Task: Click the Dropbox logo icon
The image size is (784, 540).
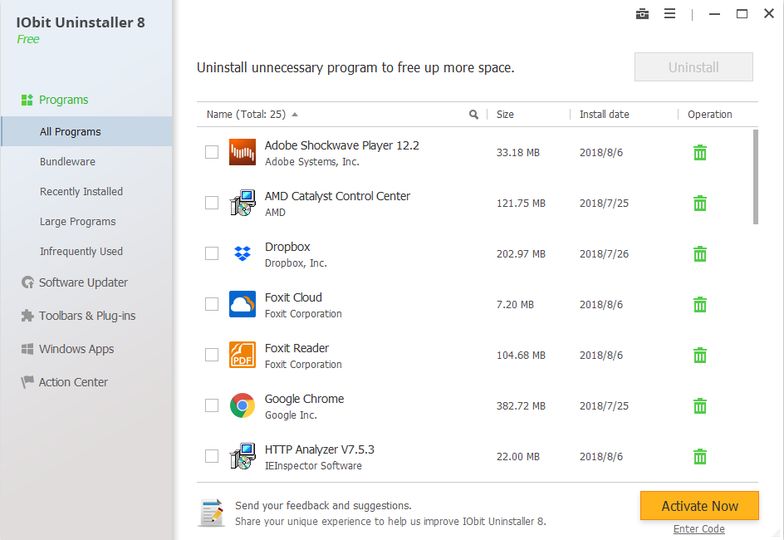Action: click(x=242, y=254)
